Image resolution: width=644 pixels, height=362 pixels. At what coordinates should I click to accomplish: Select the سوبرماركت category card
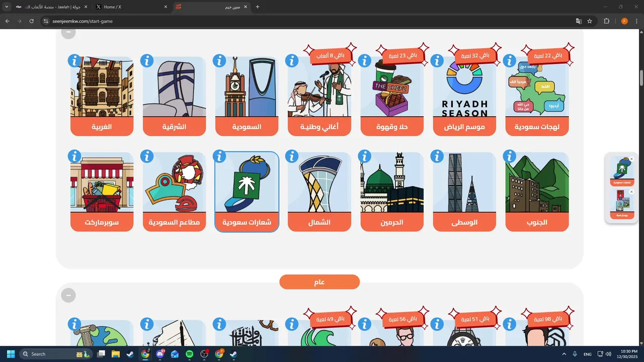click(x=102, y=192)
